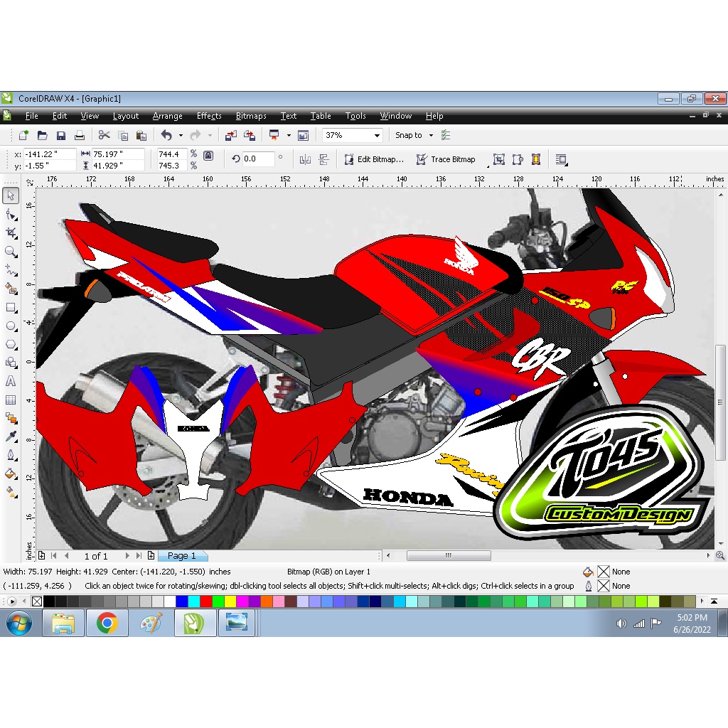Expand the Polygon tool flyout arrow
The image size is (728, 728).
click(17, 349)
